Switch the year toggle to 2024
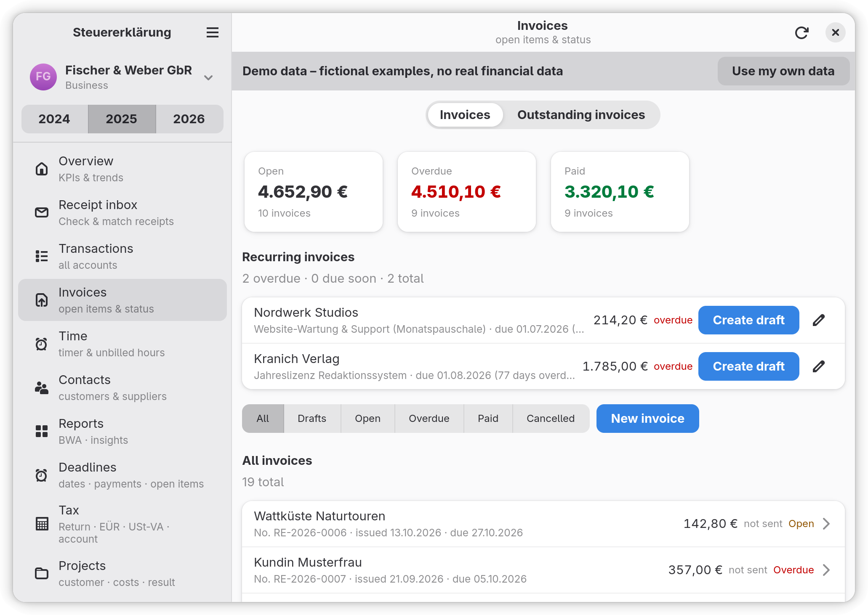Image resolution: width=868 pixels, height=615 pixels. pos(55,119)
